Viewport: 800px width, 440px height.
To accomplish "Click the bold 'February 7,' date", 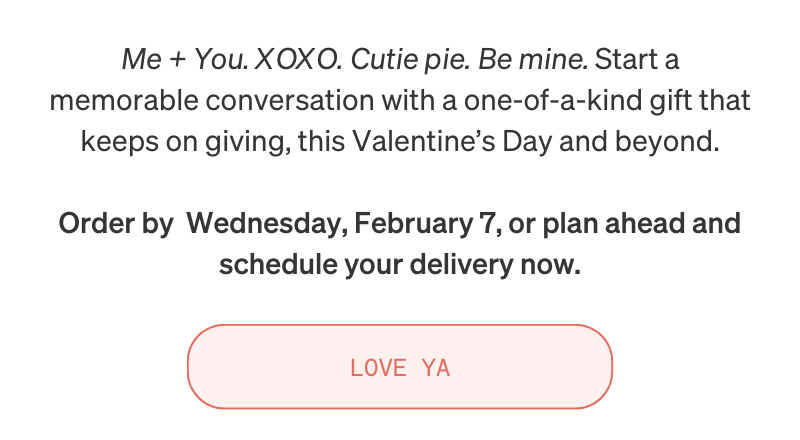I will (428, 224).
